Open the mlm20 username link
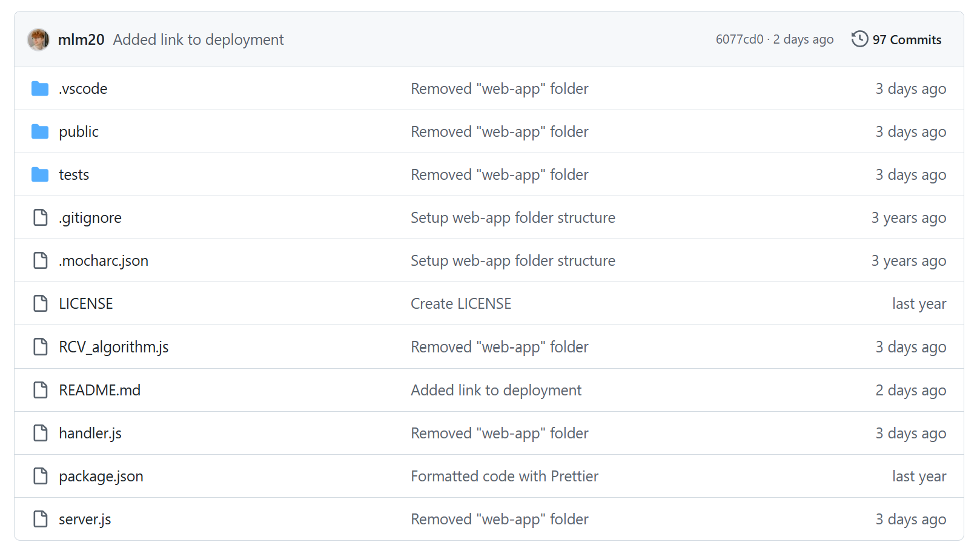Image resolution: width=980 pixels, height=551 pixels. (x=81, y=40)
